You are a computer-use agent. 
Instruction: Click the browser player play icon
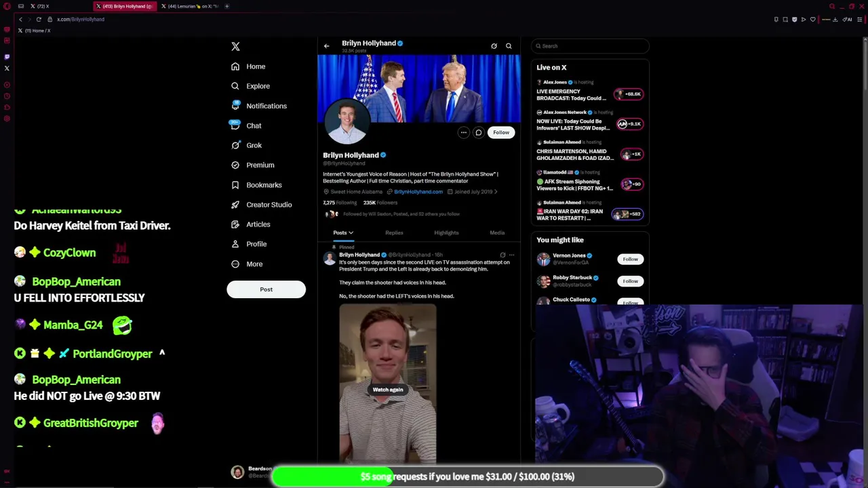coord(804,19)
